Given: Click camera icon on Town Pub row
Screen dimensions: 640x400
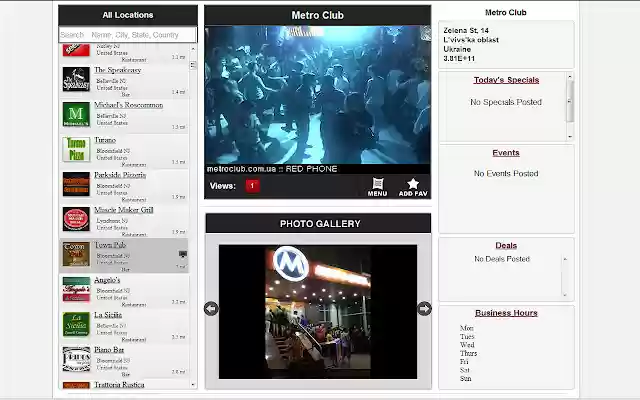Looking at the screenshot, I should [182, 254].
